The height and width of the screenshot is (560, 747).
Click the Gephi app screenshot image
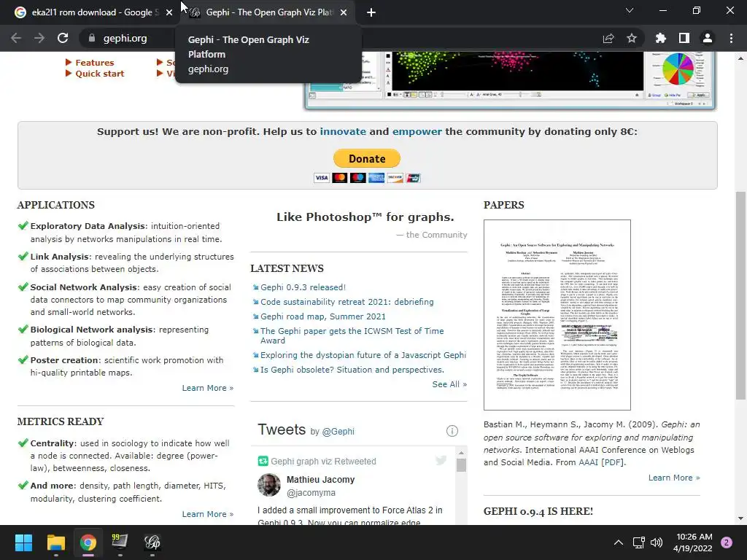(x=510, y=80)
